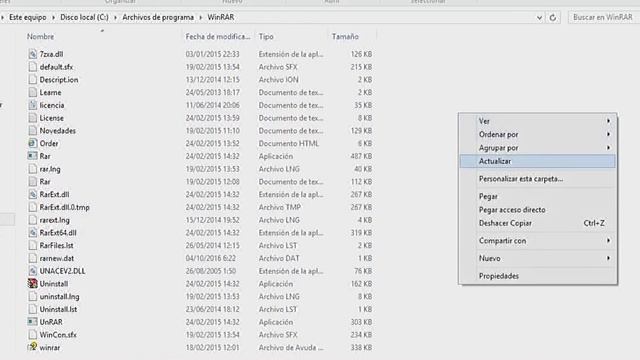Select the RarFiles.lst file icon

[x=33, y=245]
